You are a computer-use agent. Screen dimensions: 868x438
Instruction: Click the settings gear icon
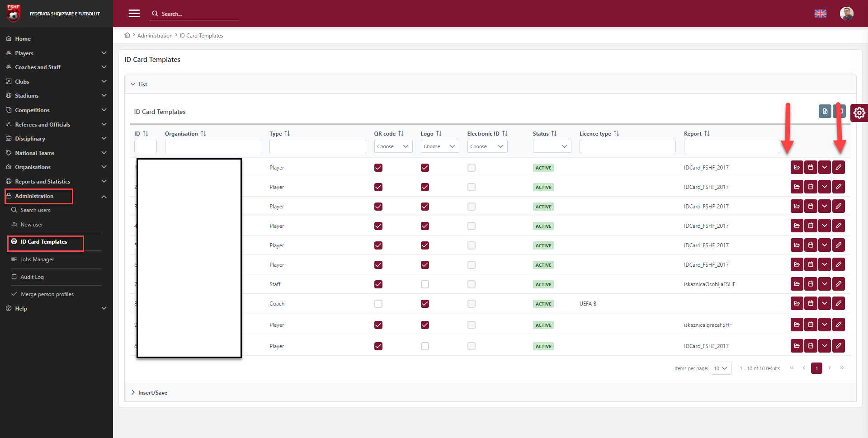(859, 113)
